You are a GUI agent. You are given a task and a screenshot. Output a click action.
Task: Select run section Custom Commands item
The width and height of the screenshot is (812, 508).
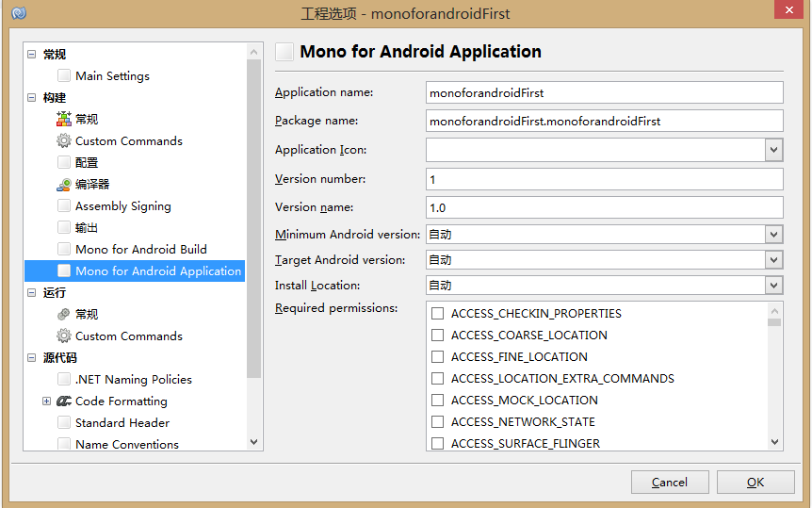(x=129, y=336)
